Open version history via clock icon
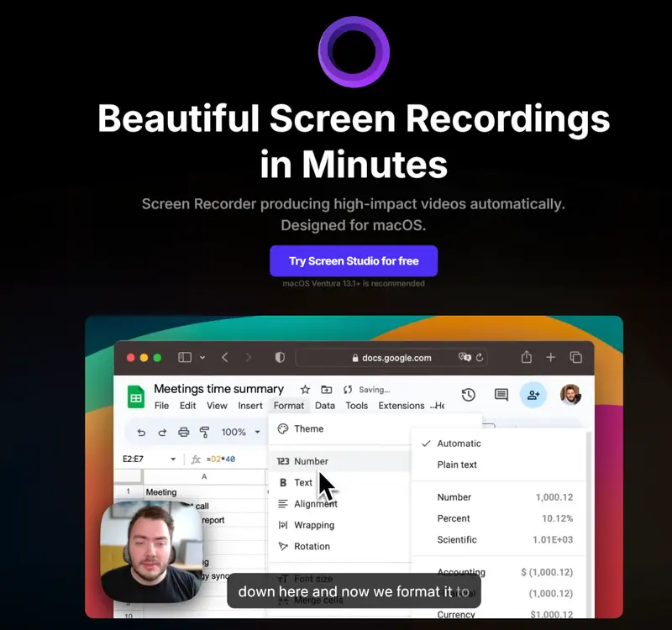 pos(468,394)
